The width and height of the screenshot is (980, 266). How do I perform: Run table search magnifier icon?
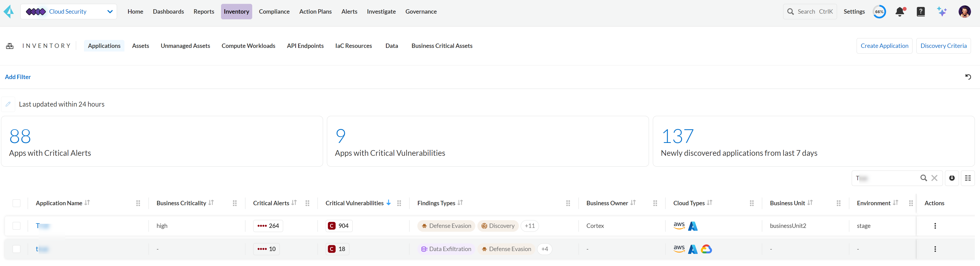click(923, 178)
